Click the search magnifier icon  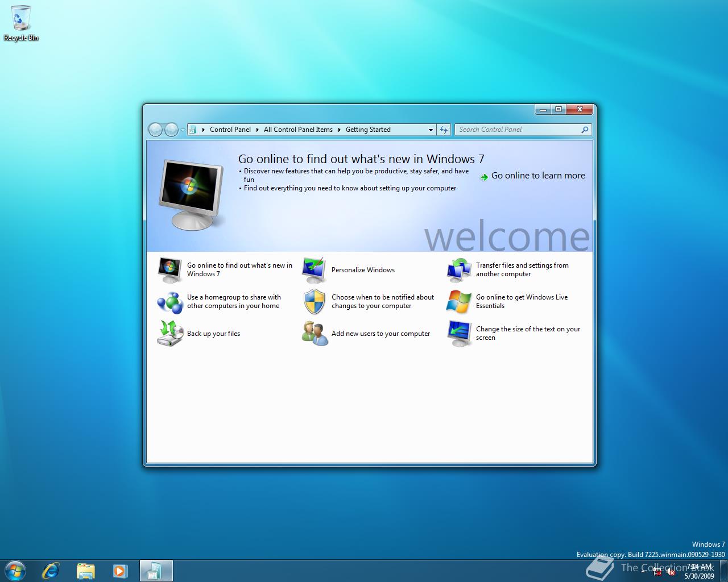click(585, 130)
